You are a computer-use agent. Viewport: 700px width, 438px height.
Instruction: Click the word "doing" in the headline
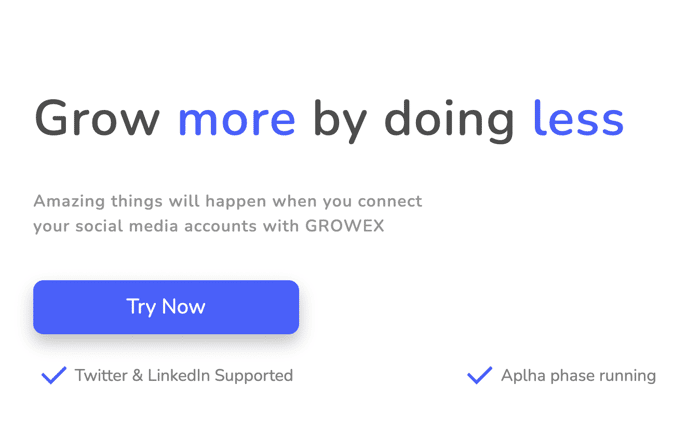pyautogui.click(x=450, y=121)
